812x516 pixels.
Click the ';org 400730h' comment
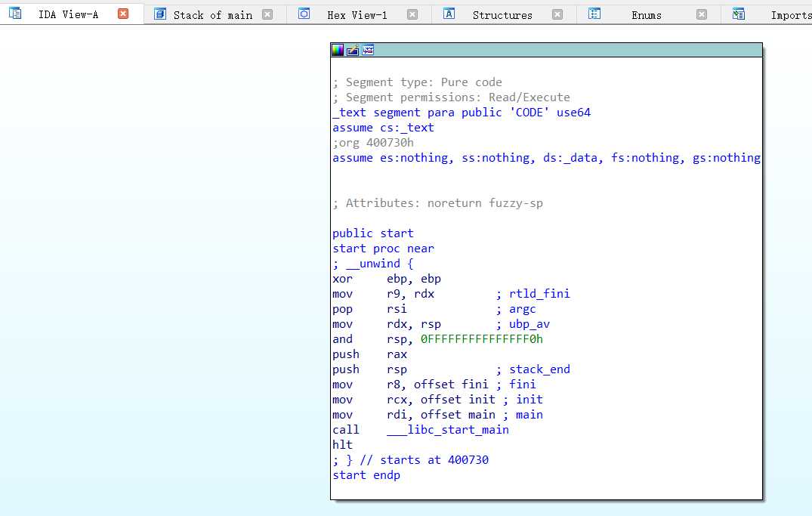click(x=373, y=143)
